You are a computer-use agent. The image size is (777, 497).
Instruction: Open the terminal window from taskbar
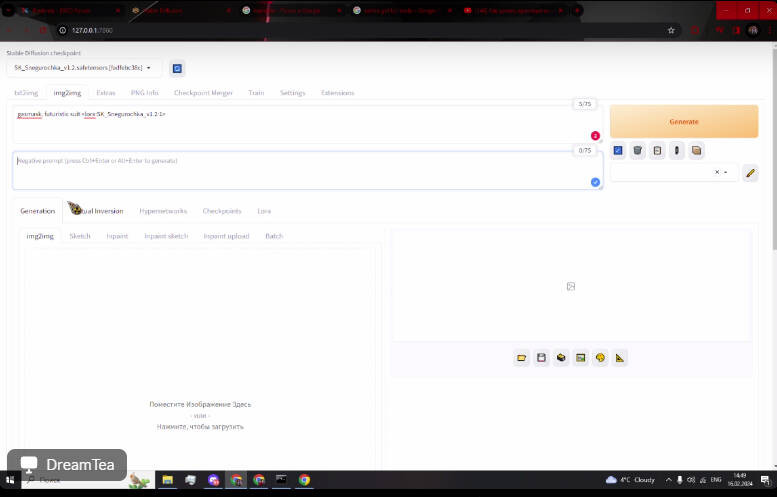coord(281,480)
